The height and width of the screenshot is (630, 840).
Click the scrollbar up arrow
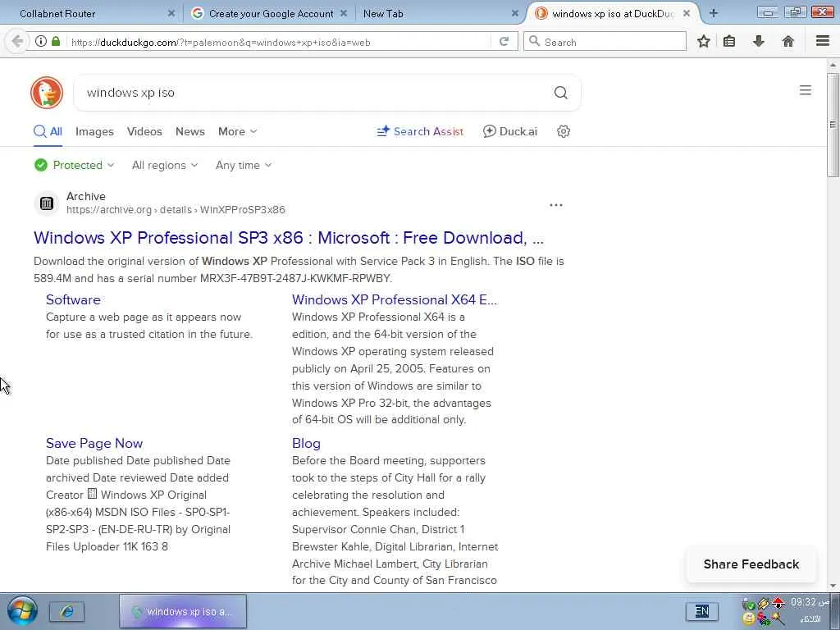coord(833,65)
